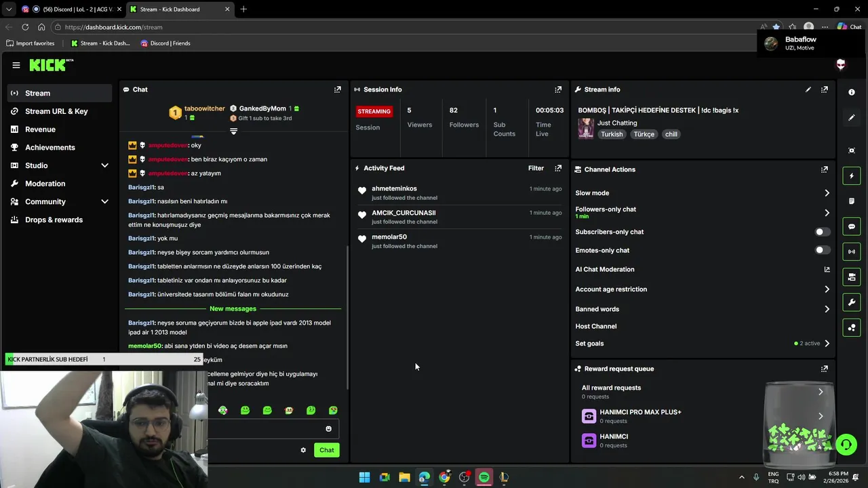
Task: Pop out the Chat panel
Action: 338,89
